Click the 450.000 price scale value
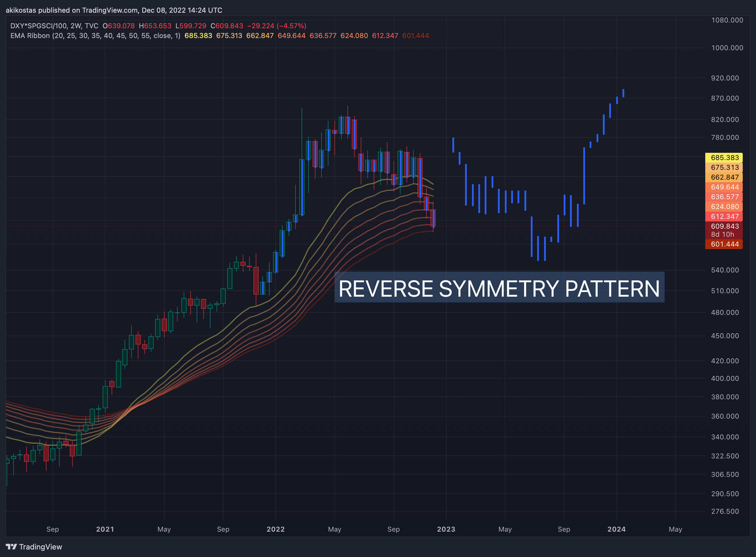Viewport: 756px width, 557px height. coord(725,336)
